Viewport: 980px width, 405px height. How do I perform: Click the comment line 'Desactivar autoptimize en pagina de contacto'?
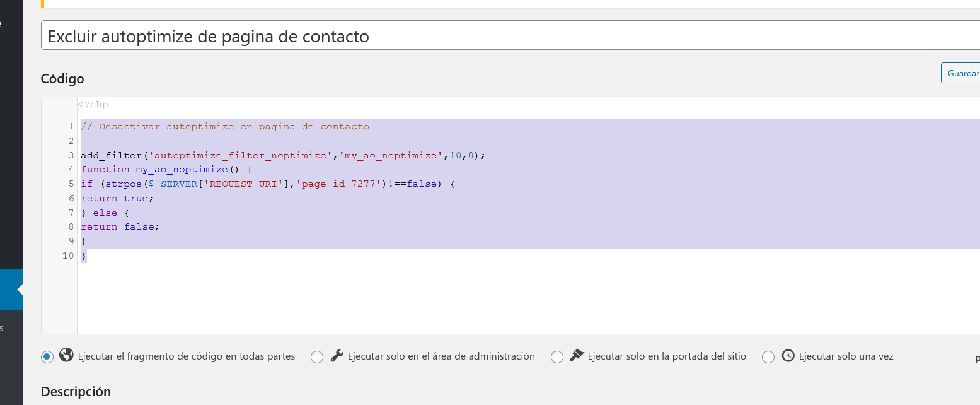[x=225, y=126]
